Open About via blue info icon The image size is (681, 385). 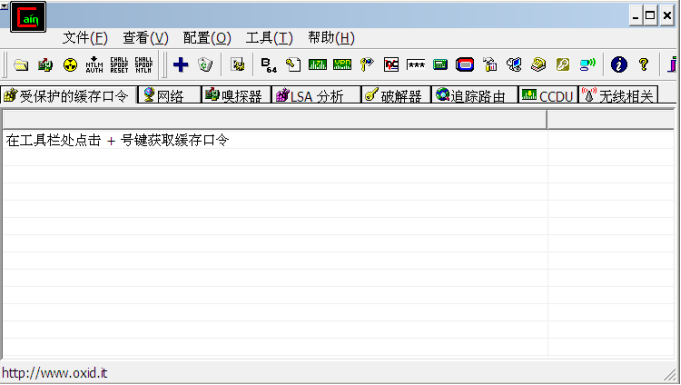(619, 65)
